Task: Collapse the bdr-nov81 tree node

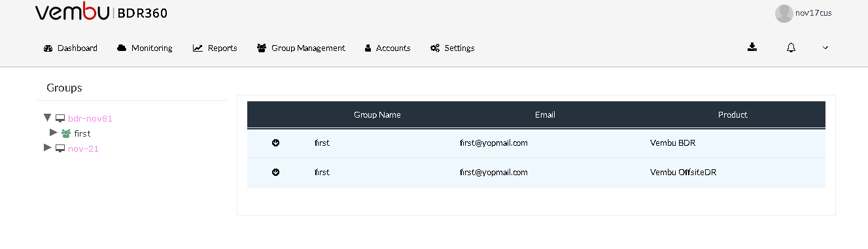Action: [x=47, y=118]
